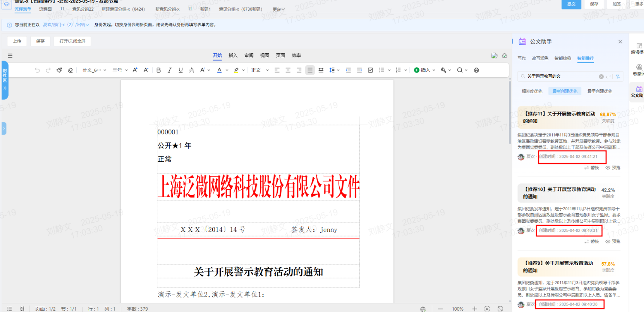Image resolution: width=644 pixels, height=312 pixels.
Task: Switch to the 改写润色 assistant tab
Action: pos(540,58)
